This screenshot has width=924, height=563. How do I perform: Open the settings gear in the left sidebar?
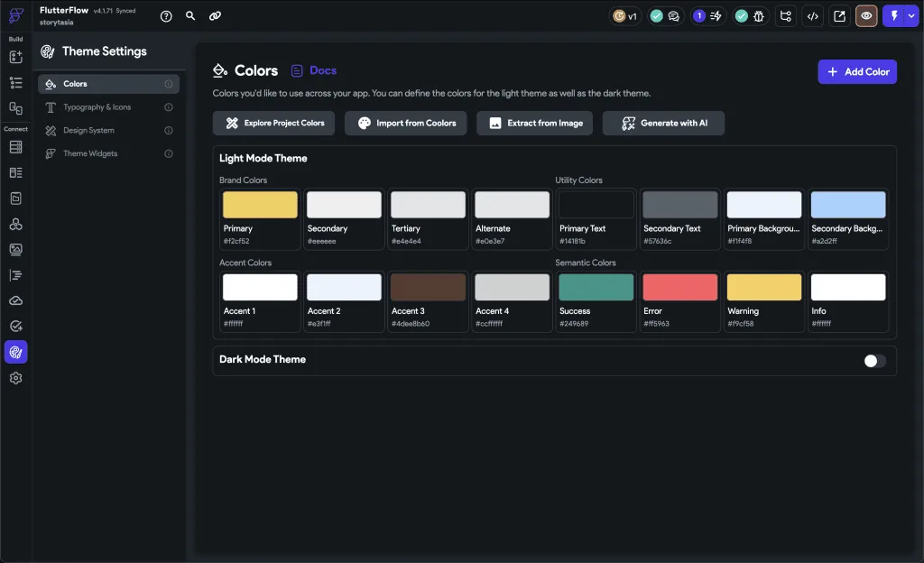point(15,378)
